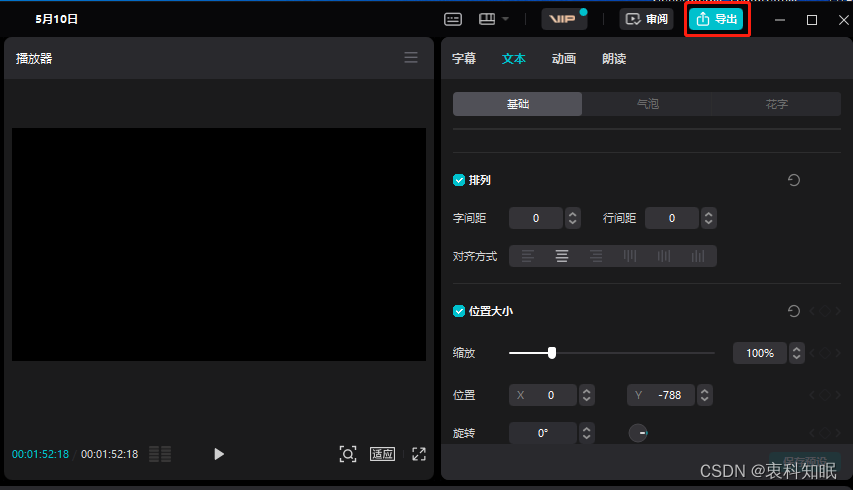853x490 pixels.
Task: Open the keyboard shortcuts icon
Action: (x=453, y=19)
